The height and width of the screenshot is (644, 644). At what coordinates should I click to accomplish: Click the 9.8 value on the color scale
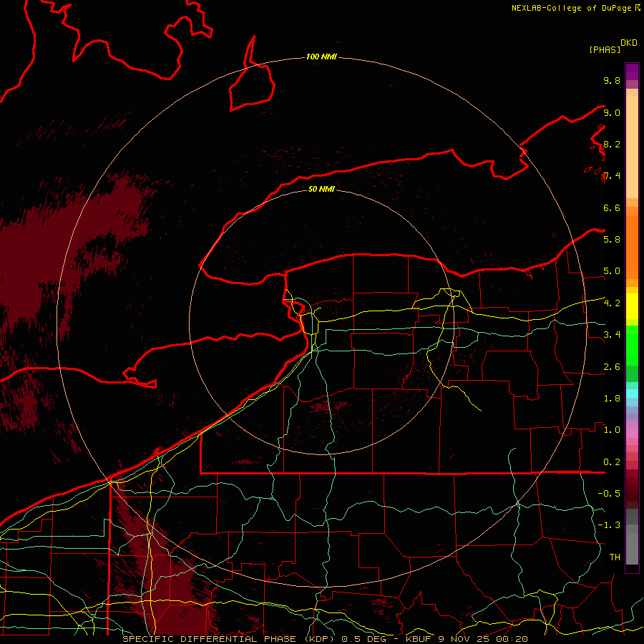(612, 80)
